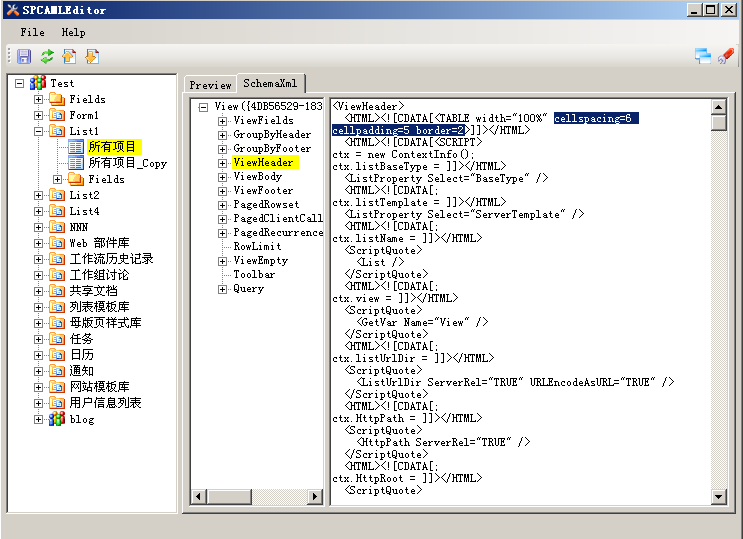Click the red wrench tool icon
The width and height of the screenshot is (743, 539).
point(725,57)
